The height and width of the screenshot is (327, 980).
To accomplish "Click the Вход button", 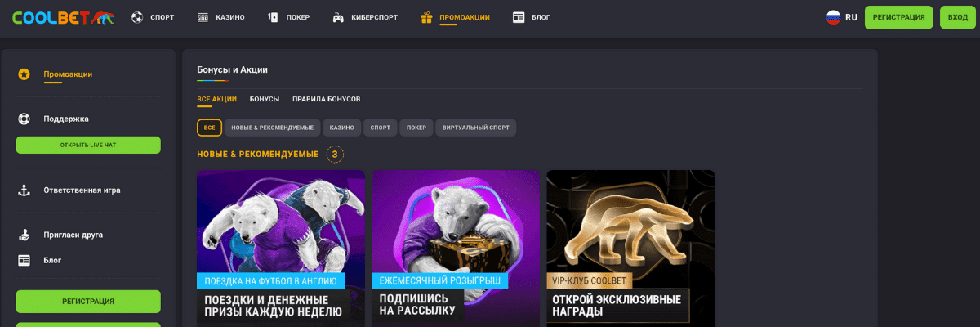I will coord(958,17).
